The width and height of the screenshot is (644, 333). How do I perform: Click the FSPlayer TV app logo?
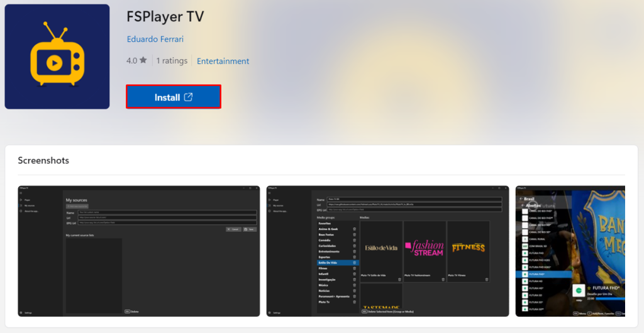point(57,57)
